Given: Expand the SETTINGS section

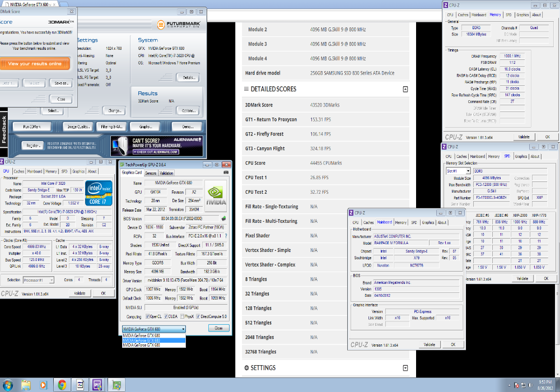Looking at the screenshot, I should tap(405, 368).
